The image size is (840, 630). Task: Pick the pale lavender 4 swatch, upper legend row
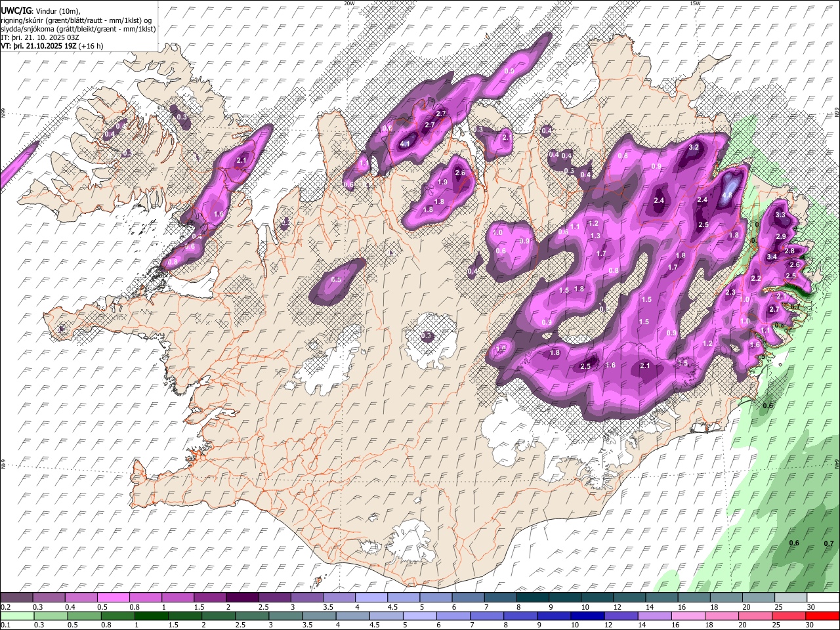371,597
